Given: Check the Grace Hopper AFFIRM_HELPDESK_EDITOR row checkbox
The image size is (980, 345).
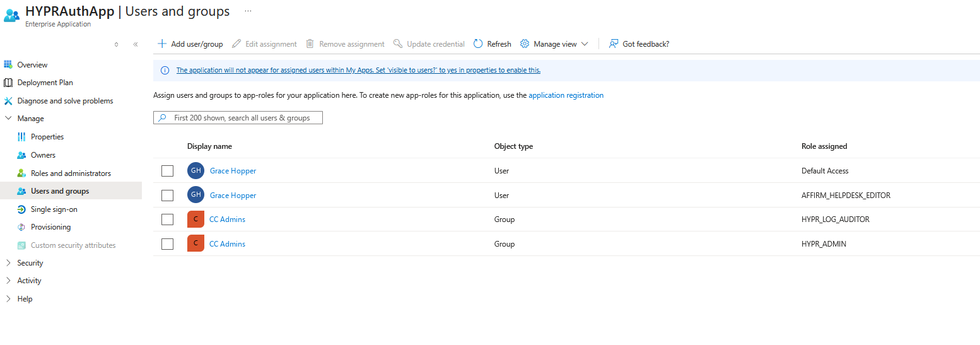Looking at the screenshot, I should (167, 196).
